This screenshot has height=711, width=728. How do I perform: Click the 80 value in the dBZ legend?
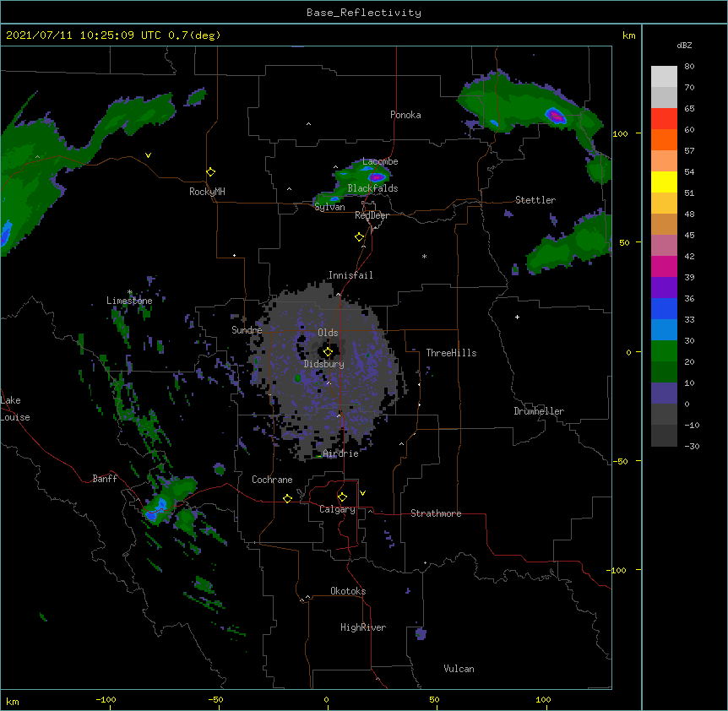(689, 67)
